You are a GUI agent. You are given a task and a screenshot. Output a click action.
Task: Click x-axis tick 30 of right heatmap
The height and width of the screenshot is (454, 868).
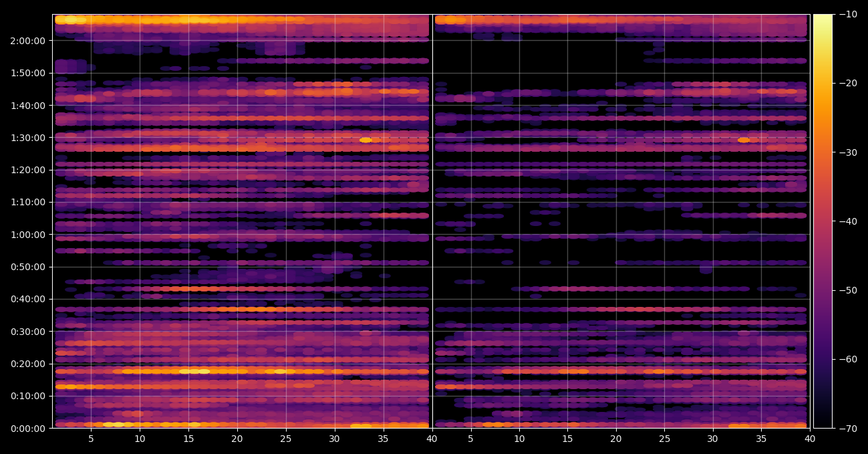tap(713, 439)
